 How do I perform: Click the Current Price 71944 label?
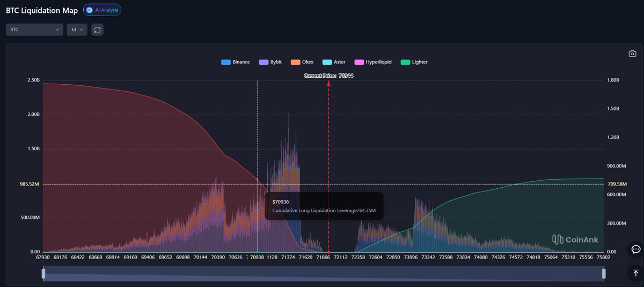[x=328, y=76]
